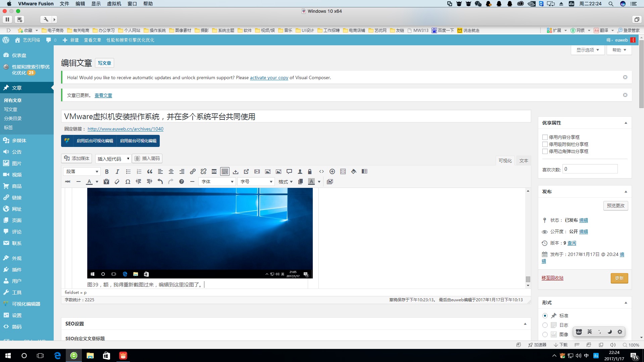This screenshot has width=644, height=362.
Task: Insert a bulleted list
Action: point(128,171)
